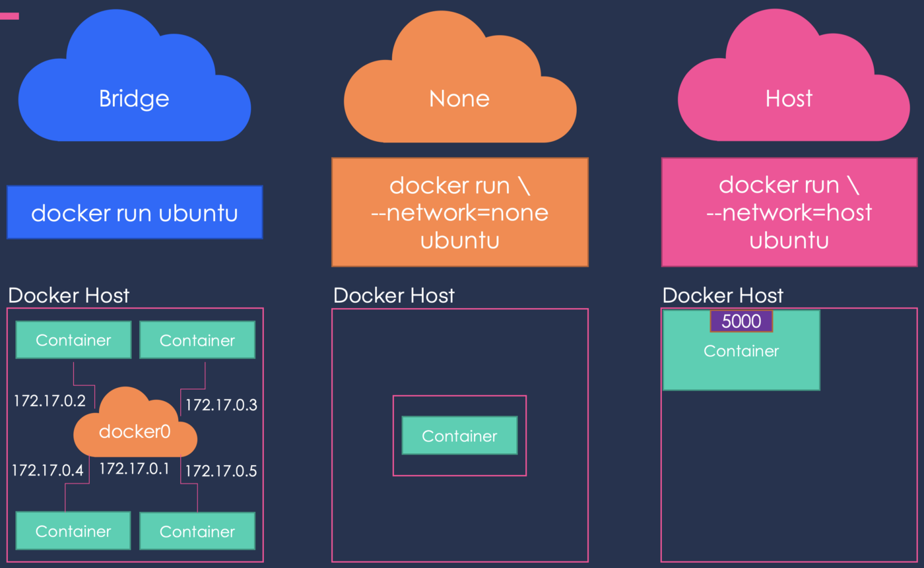Click the orange None cloud icon
The image size is (924, 568).
click(459, 86)
